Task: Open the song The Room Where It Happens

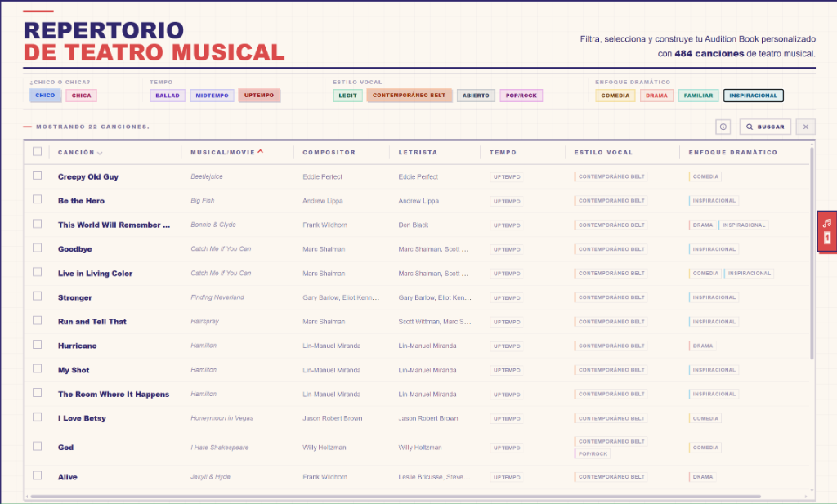Action: coord(114,395)
